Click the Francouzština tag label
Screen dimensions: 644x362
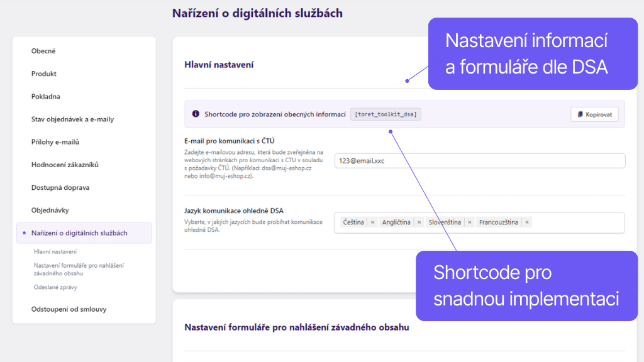(498, 222)
